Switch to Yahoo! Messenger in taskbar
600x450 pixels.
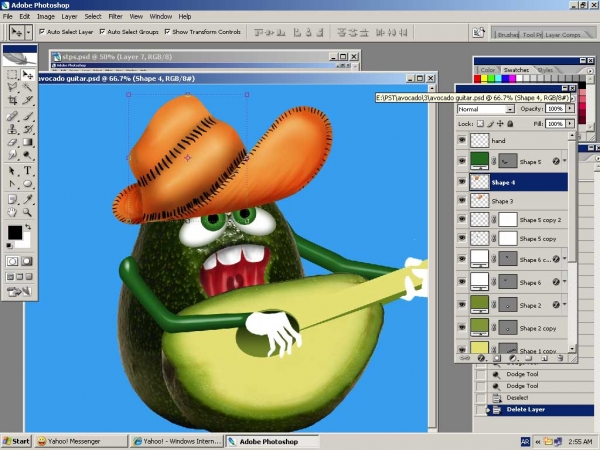tap(81, 441)
